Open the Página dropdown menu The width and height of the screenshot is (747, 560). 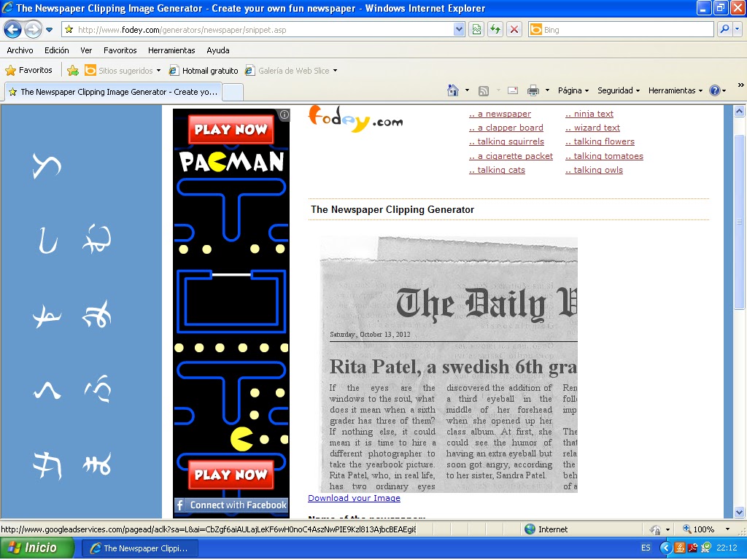tap(573, 90)
